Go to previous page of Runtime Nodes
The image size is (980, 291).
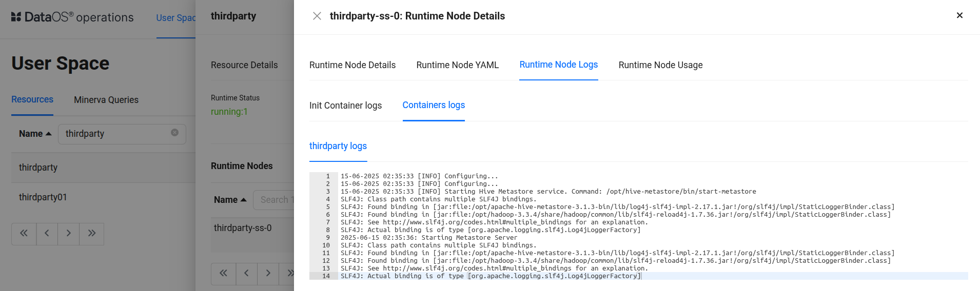(246, 274)
